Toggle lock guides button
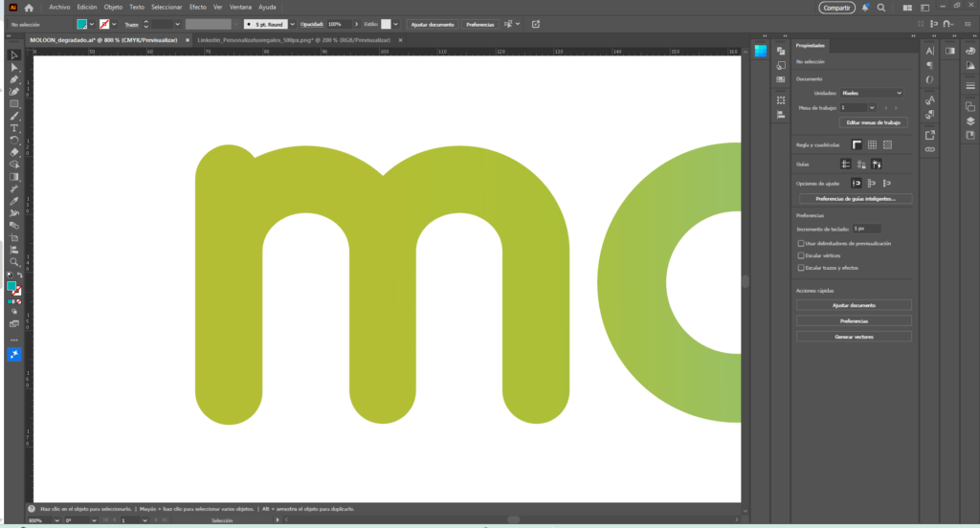 click(861, 165)
